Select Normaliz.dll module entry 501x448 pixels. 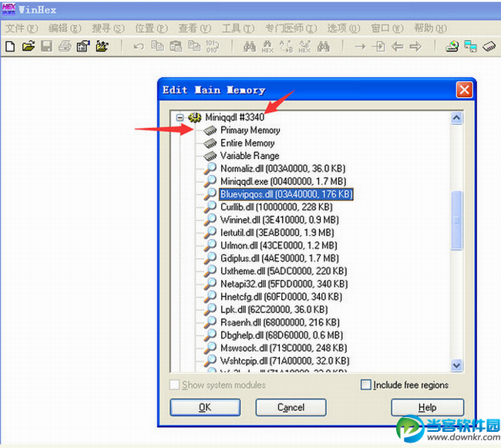(283, 168)
